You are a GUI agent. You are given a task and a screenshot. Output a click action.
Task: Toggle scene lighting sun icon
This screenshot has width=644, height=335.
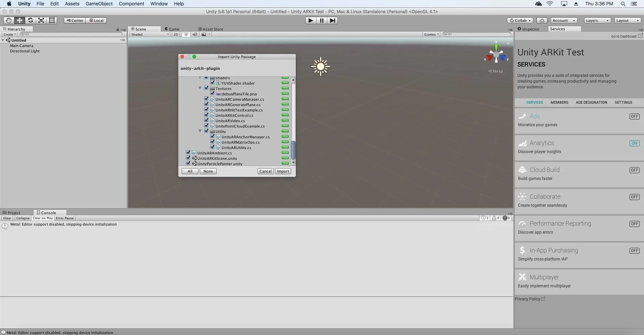tap(186, 35)
